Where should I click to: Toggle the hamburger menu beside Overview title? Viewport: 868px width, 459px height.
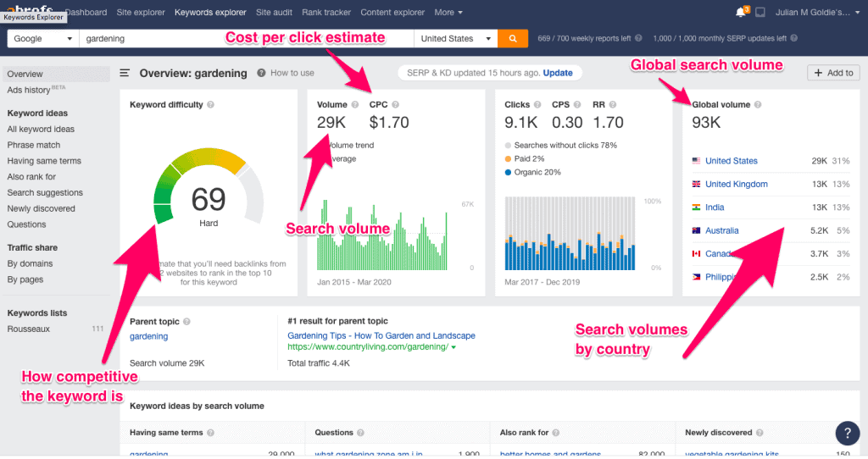pyautogui.click(x=125, y=73)
